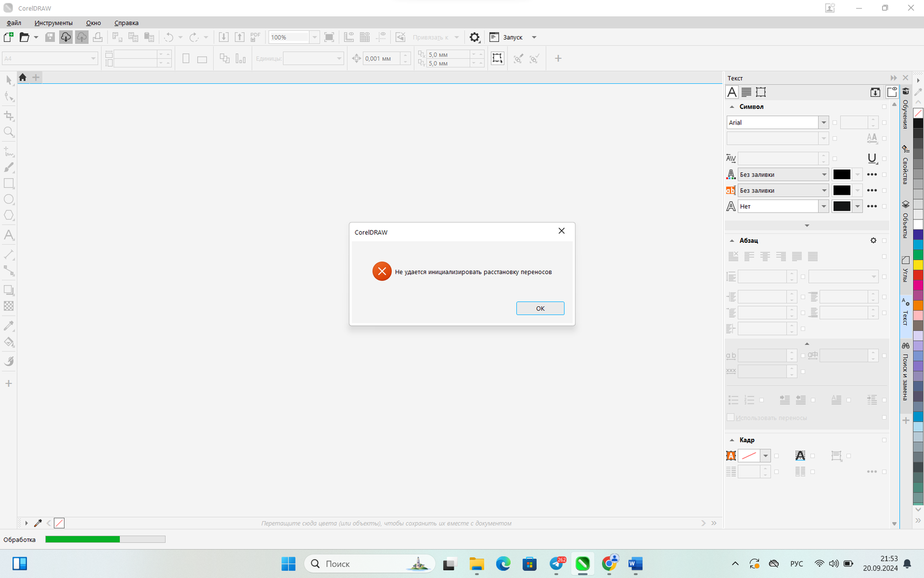Select the Polygon tool
Viewport: 924px width, 578px height.
coord(9,215)
